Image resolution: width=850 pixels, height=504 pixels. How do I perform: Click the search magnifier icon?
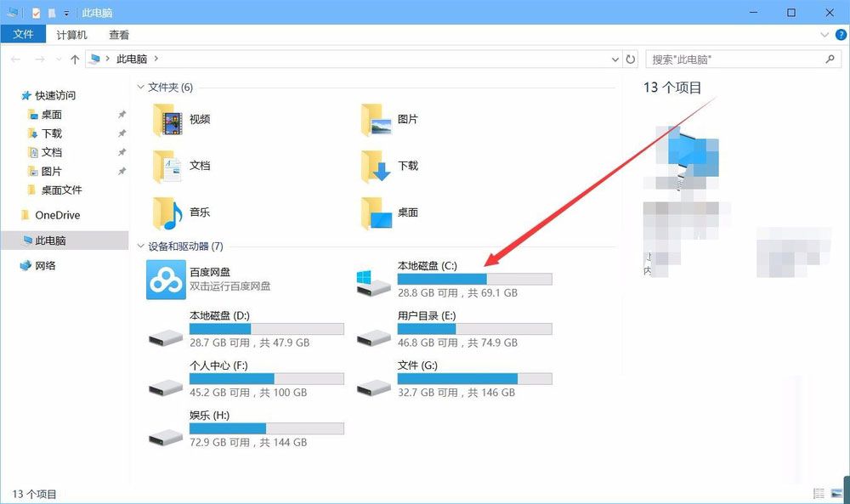(x=830, y=59)
